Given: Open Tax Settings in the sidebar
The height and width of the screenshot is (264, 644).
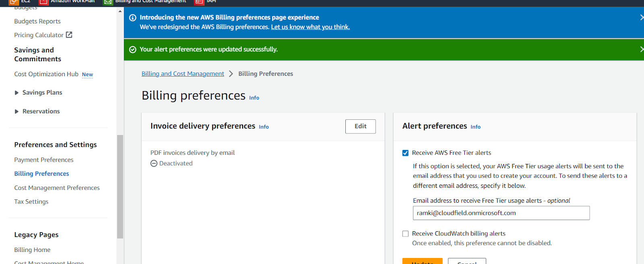Looking at the screenshot, I should [31, 202].
